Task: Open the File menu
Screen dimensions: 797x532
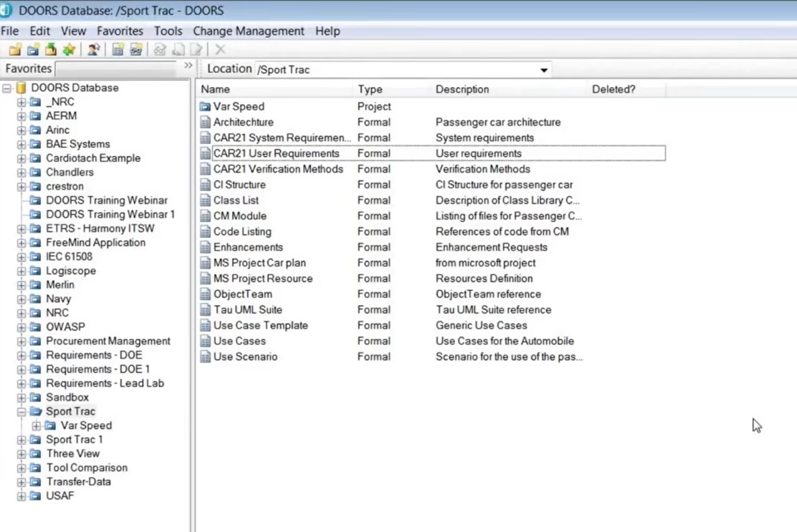Action: coord(10,31)
